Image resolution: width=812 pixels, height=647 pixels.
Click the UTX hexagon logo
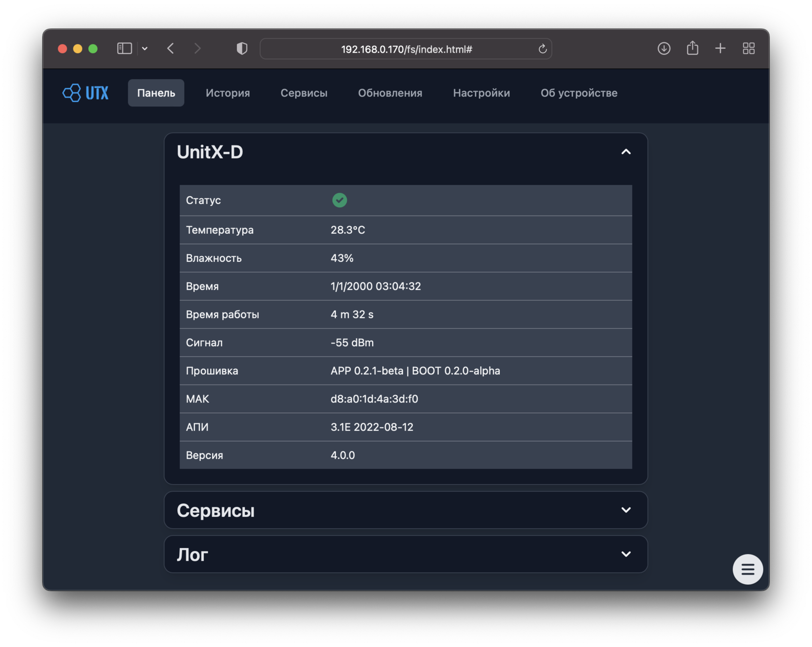72,93
